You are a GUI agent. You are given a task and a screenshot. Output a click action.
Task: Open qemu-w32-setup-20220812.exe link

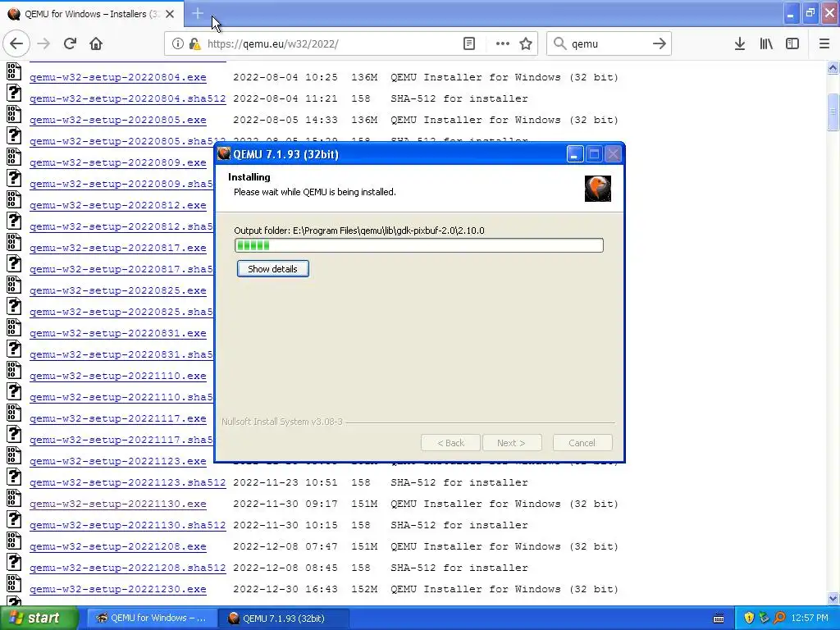[118, 205]
